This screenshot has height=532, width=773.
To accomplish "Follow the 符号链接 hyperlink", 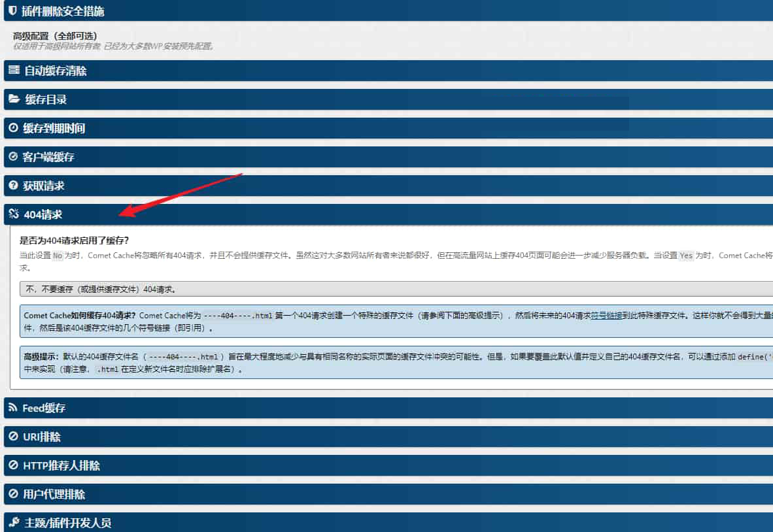I will [606, 316].
